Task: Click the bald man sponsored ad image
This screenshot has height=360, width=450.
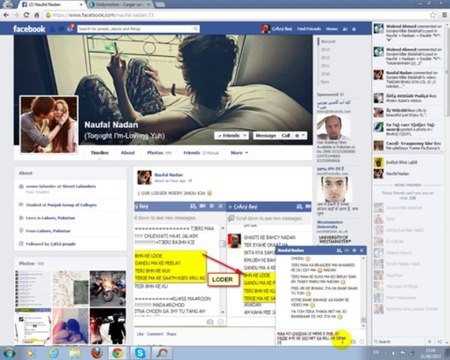Action: pos(333,127)
